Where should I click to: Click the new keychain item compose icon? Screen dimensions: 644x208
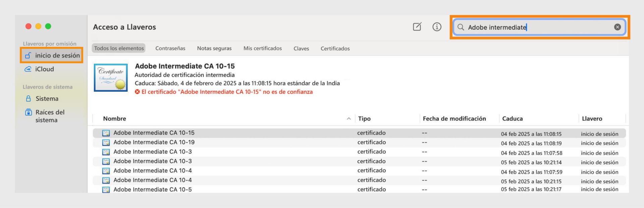[x=417, y=27]
